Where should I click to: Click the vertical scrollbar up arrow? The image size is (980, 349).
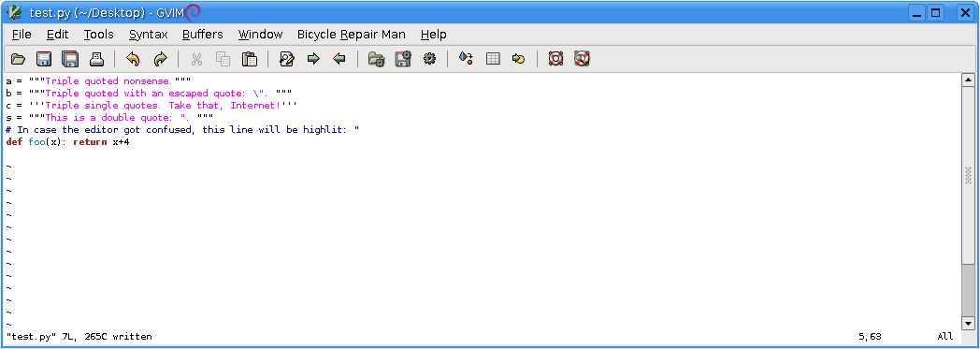point(968,80)
